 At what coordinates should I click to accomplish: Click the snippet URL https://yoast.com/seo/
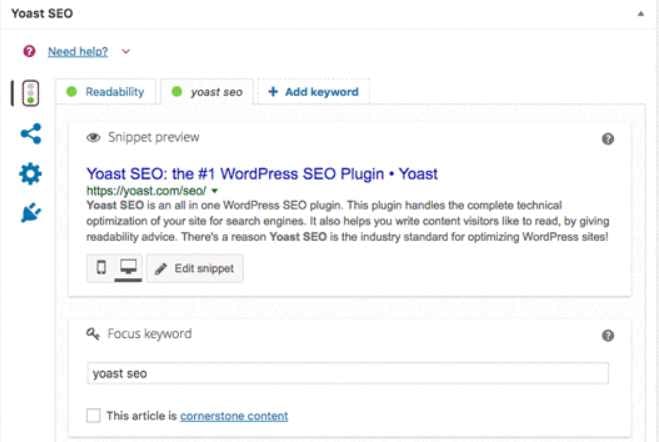[146, 191]
